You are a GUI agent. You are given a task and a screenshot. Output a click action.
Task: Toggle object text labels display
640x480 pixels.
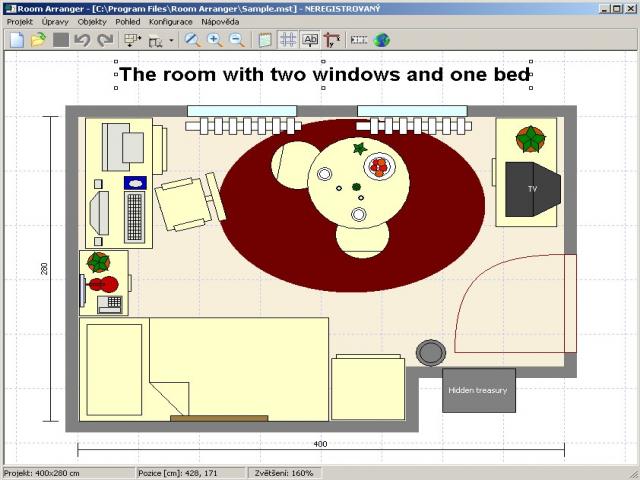click(310, 40)
